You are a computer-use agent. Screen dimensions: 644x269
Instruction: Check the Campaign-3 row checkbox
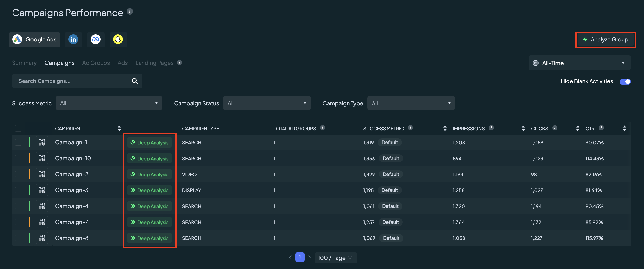18,190
